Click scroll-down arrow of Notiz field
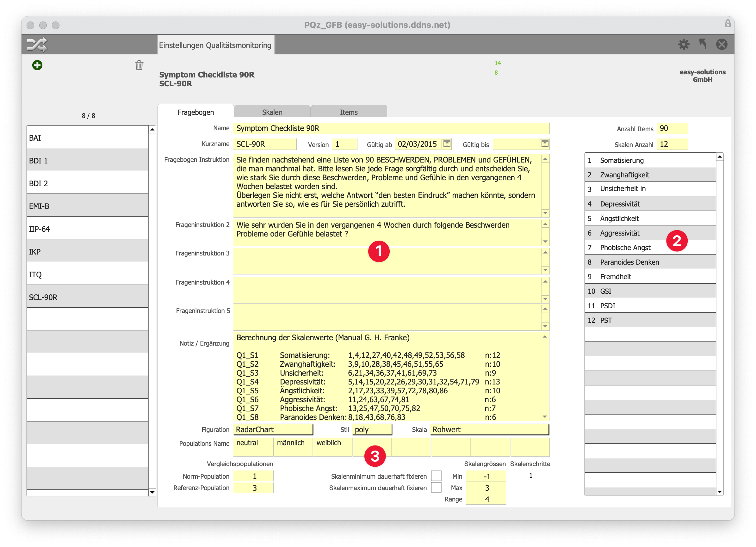Viewport: 756px width, 547px height. click(x=545, y=416)
